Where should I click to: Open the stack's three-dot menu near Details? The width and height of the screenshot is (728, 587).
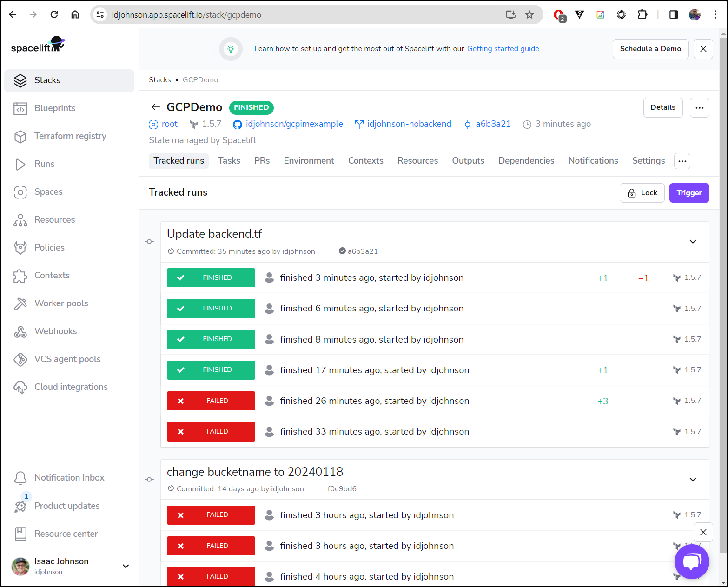700,107
